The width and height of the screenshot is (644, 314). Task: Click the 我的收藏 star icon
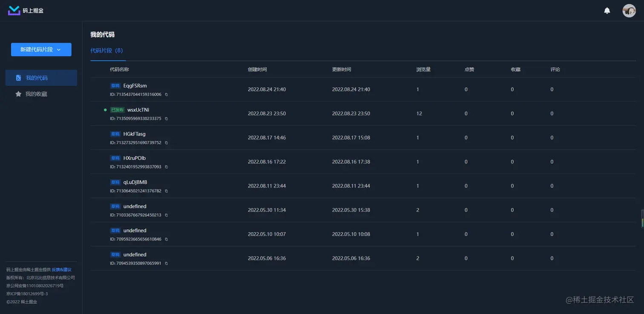coord(18,94)
